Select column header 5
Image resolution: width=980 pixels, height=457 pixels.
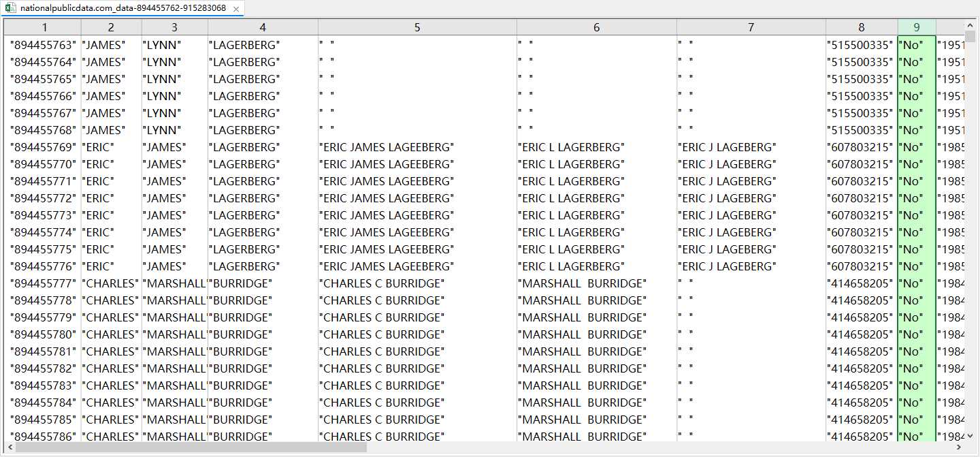(417, 27)
